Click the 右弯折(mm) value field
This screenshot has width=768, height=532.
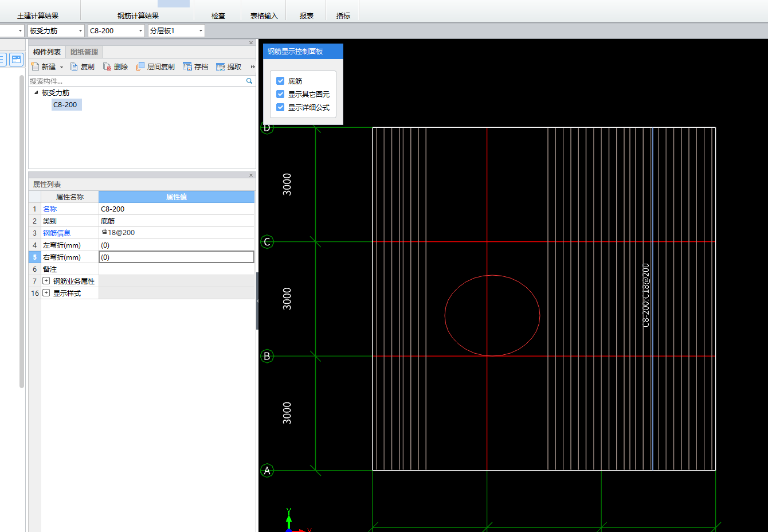click(177, 257)
